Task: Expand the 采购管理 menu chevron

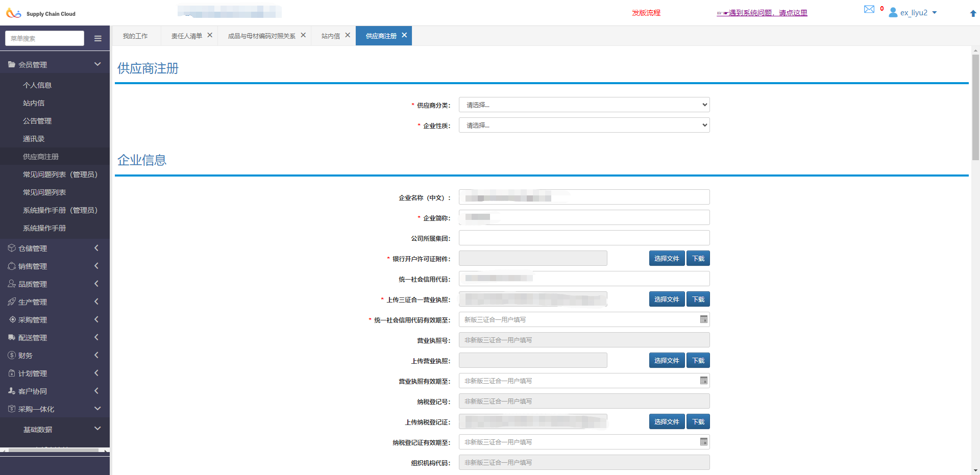Action: coord(96,319)
